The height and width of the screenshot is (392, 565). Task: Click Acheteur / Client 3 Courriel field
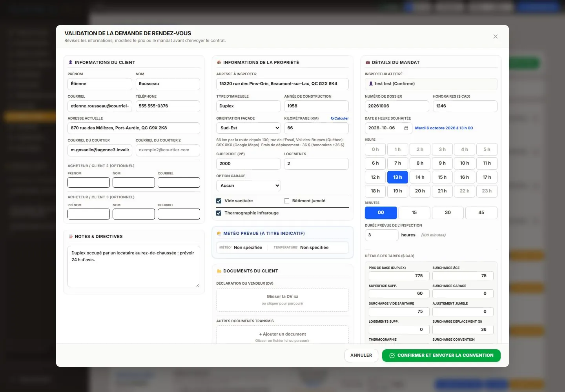click(x=179, y=214)
